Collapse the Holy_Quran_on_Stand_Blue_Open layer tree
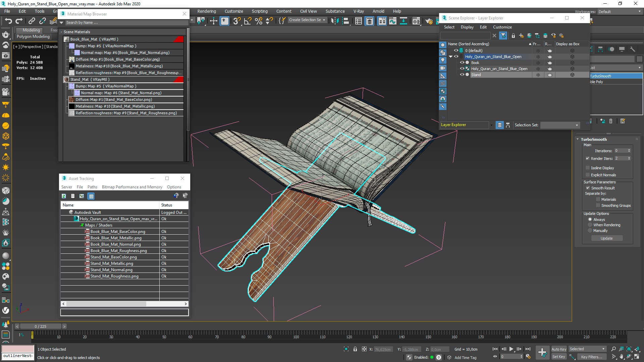The height and width of the screenshot is (362, 644). click(450, 57)
